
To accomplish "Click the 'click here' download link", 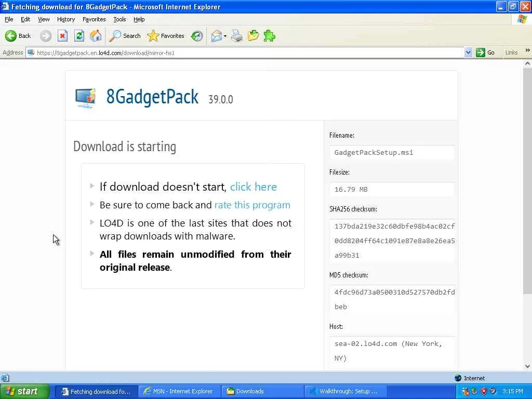I will pos(254,187).
